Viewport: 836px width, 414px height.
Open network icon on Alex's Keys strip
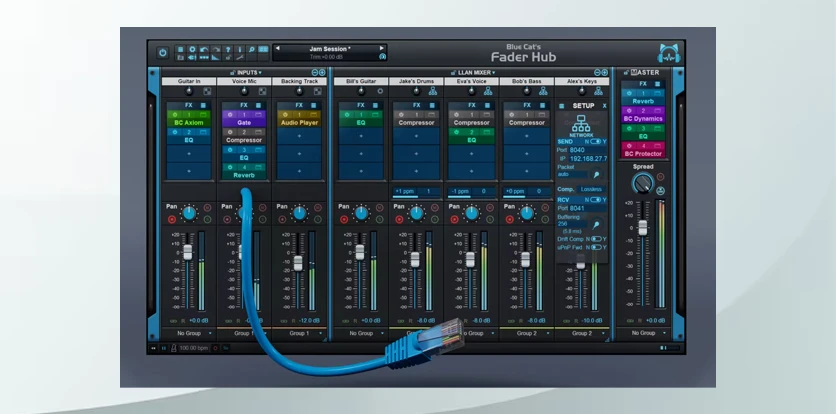point(598,91)
